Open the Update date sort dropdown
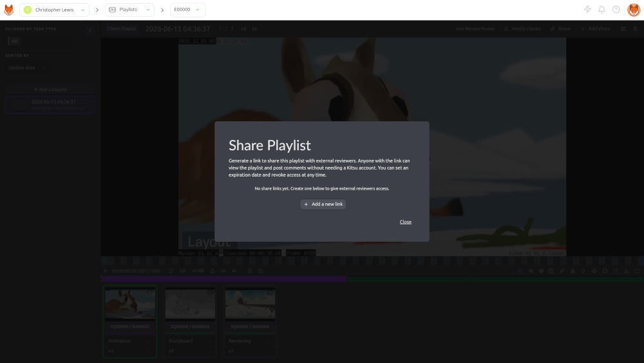Image resolution: width=644 pixels, height=363 pixels. point(26,68)
